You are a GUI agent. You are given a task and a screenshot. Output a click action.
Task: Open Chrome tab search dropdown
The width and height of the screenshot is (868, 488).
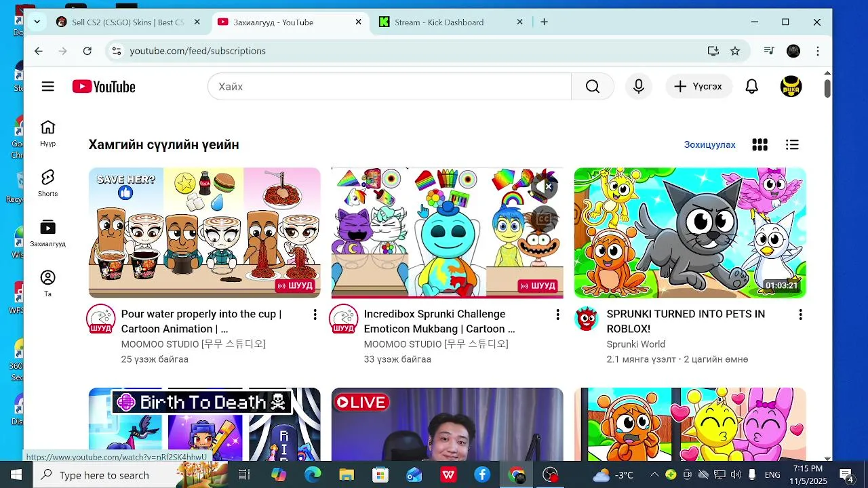37,22
